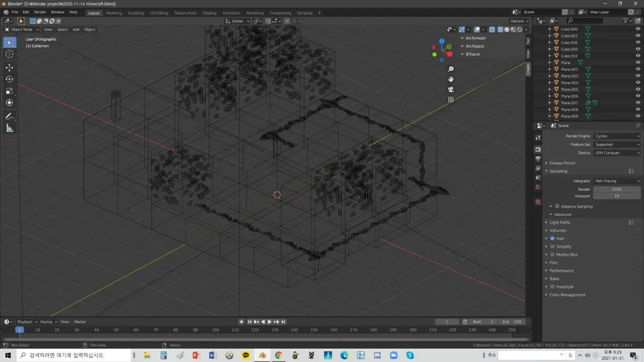Pin the properties editor with pin icon
644x362 pixels.
tap(638, 125)
